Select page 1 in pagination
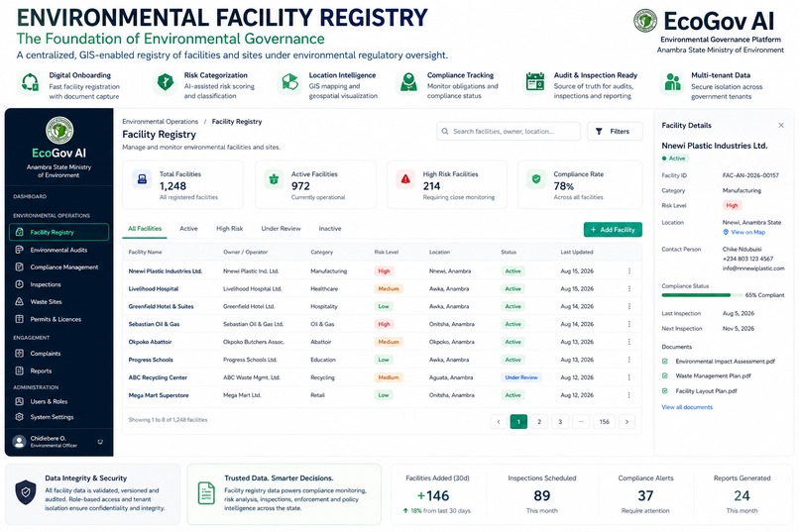 coord(518,421)
